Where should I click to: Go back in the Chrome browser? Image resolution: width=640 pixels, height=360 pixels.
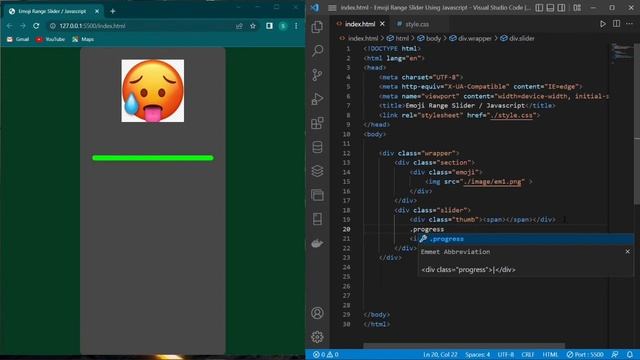[9, 26]
